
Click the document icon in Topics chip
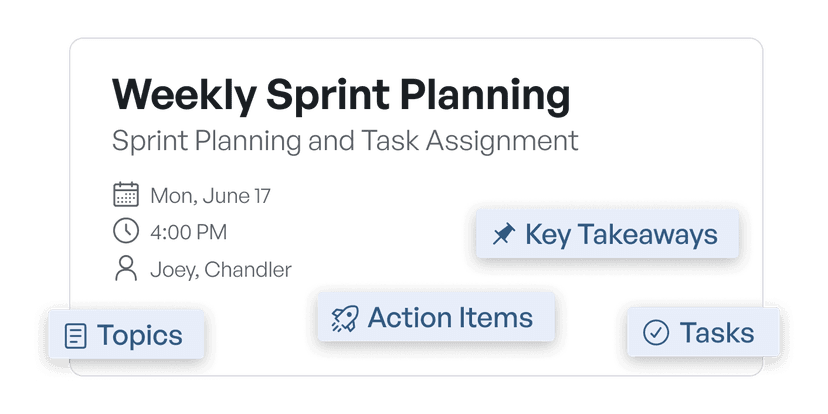click(76, 336)
